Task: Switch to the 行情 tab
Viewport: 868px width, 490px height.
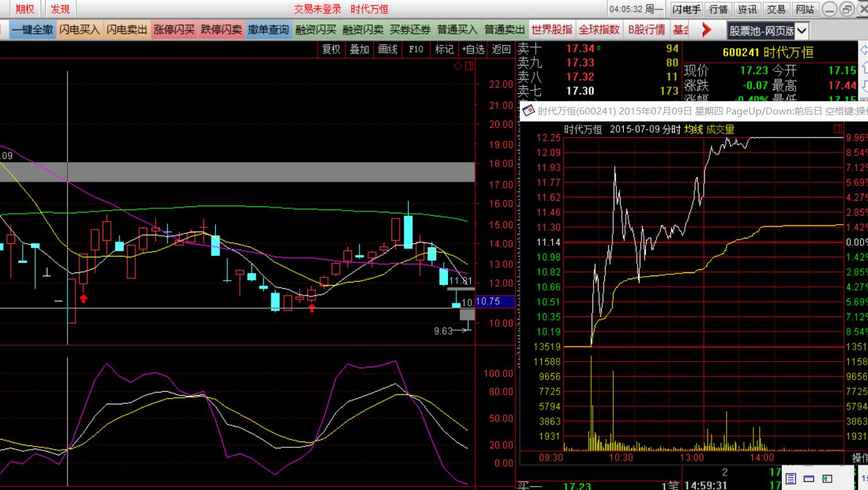Action: click(718, 9)
